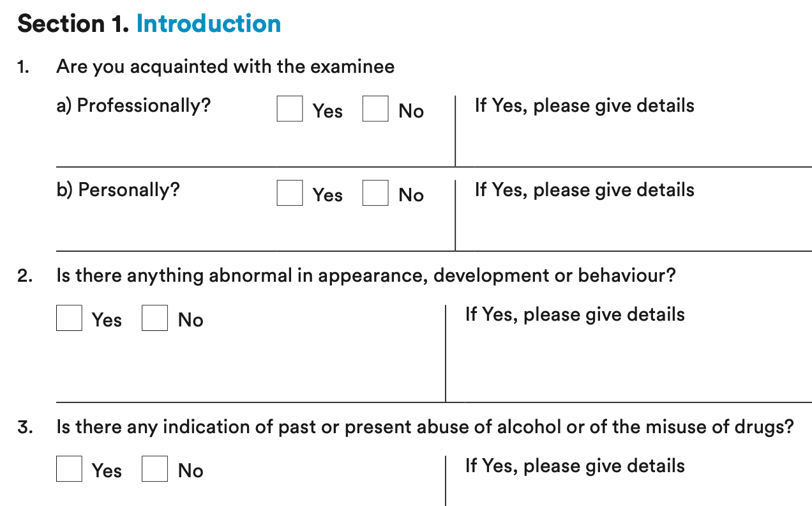Click the blue Introduction heading word
Viewport: 812px width, 506px height.
[x=209, y=24]
